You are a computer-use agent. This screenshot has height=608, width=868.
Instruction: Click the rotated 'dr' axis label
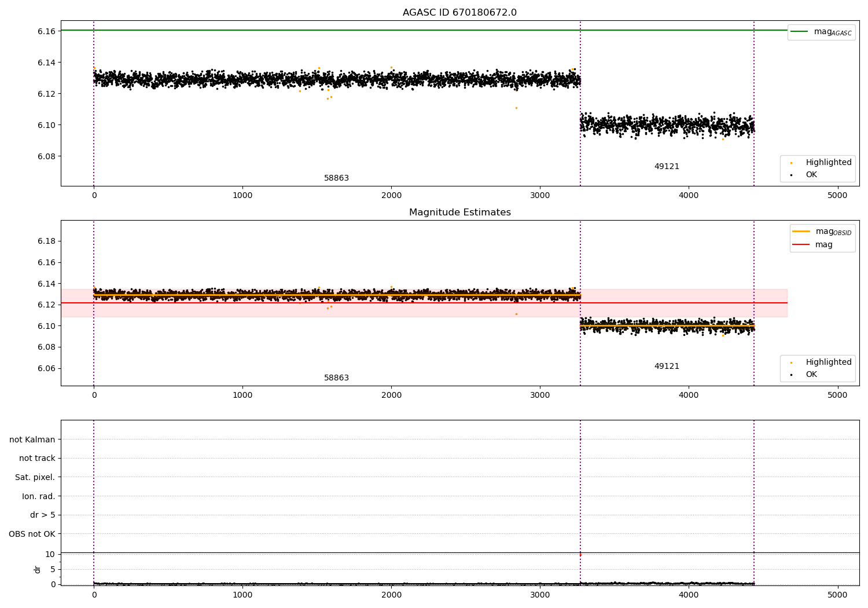[37, 569]
